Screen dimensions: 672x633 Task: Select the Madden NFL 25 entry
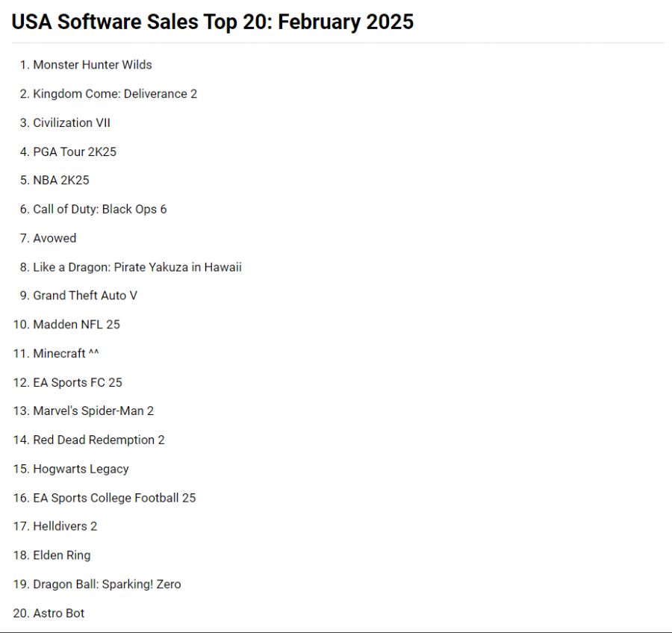click(x=76, y=325)
